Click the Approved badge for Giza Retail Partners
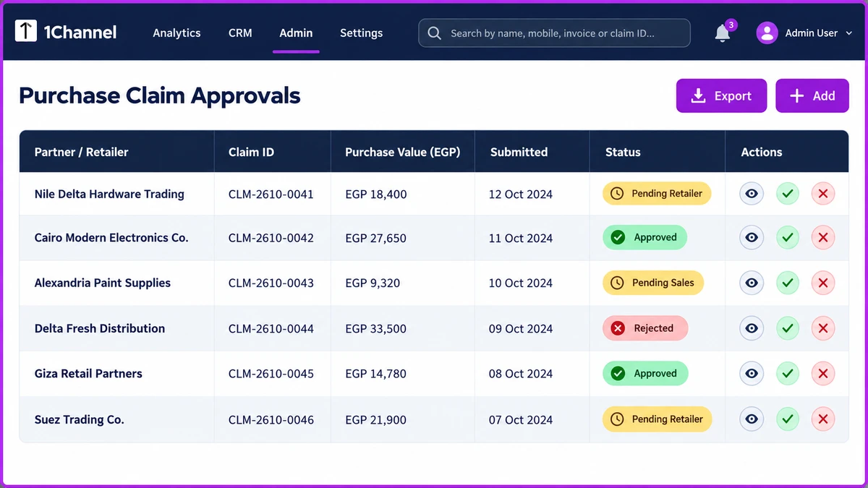Screen dimensions: 868x488 coord(644,374)
